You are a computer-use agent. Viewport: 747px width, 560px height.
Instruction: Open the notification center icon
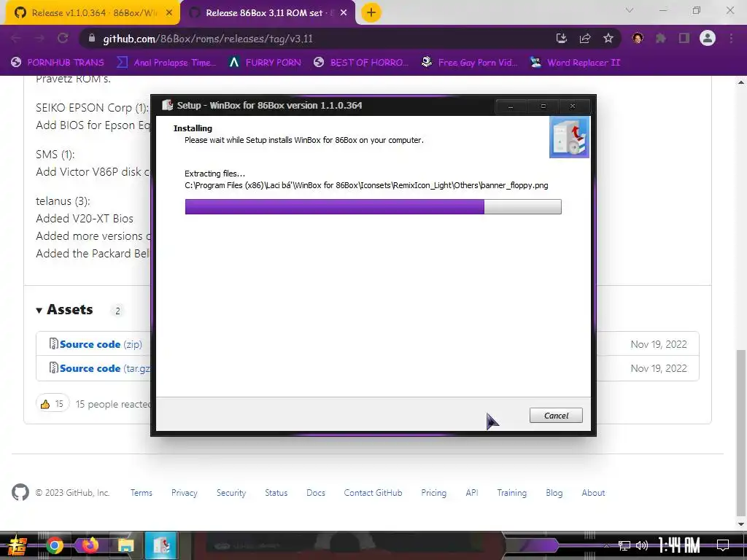pos(723,545)
